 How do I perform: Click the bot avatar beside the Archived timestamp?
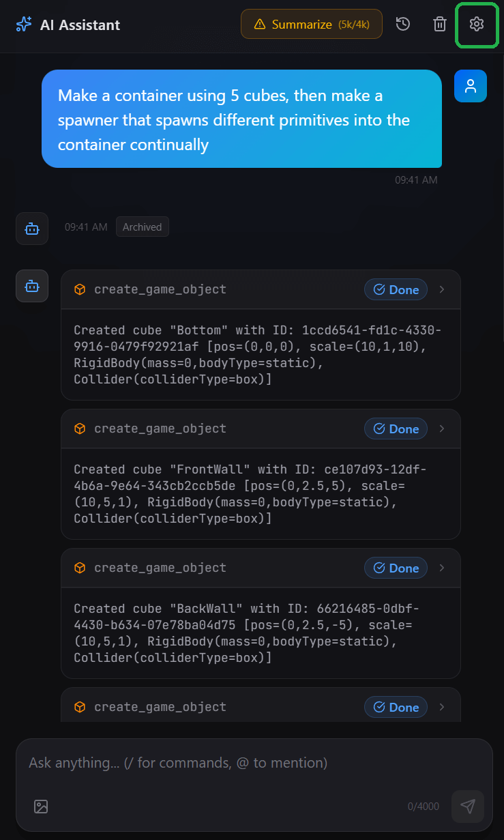point(31,229)
